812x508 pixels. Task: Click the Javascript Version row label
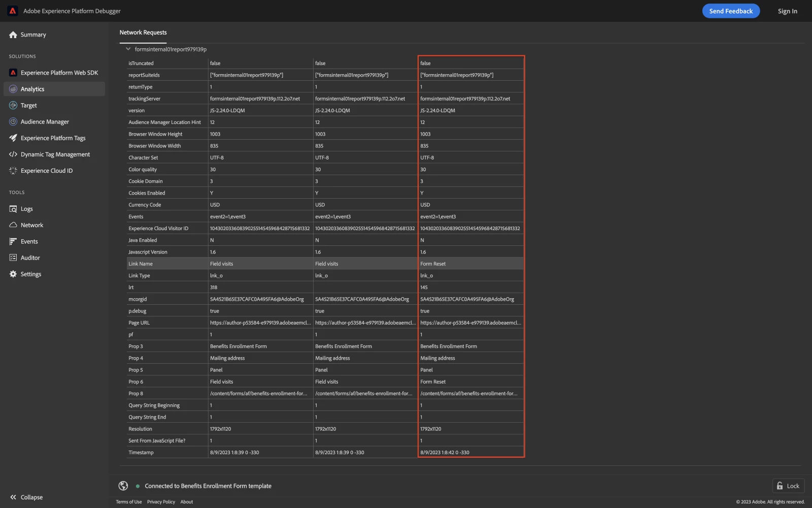[x=148, y=252]
